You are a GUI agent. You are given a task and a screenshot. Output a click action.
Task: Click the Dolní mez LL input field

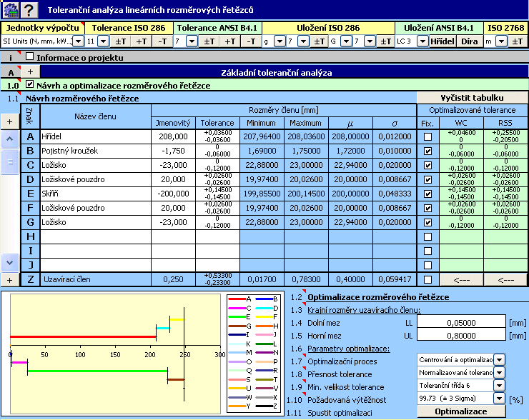click(x=460, y=322)
